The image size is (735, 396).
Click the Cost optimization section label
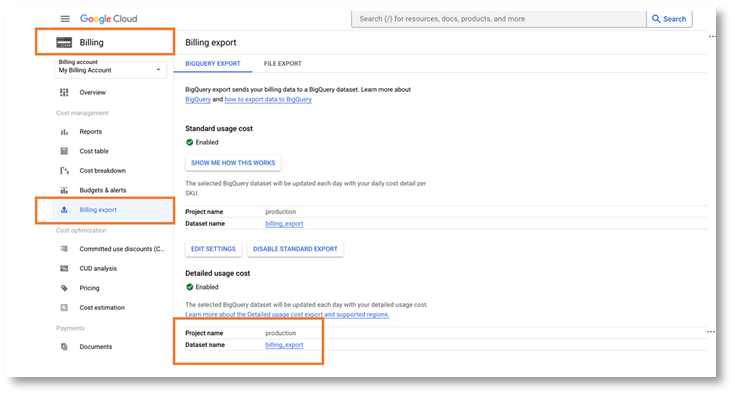[x=81, y=231]
